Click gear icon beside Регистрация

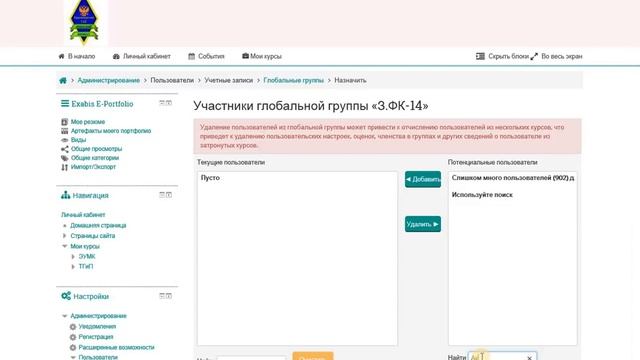click(x=73, y=337)
